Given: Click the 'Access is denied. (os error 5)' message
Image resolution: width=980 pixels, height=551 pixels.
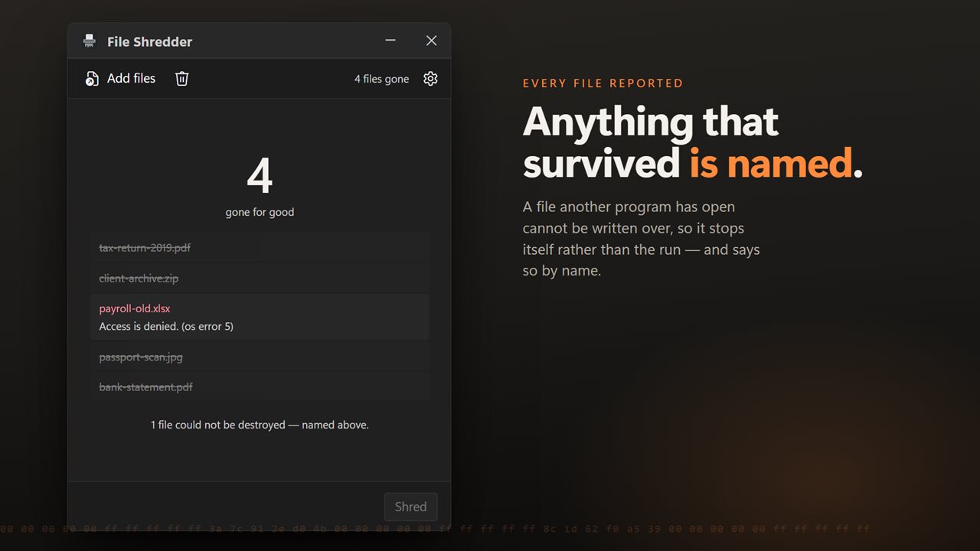Looking at the screenshot, I should pyautogui.click(x=166, y=327).
